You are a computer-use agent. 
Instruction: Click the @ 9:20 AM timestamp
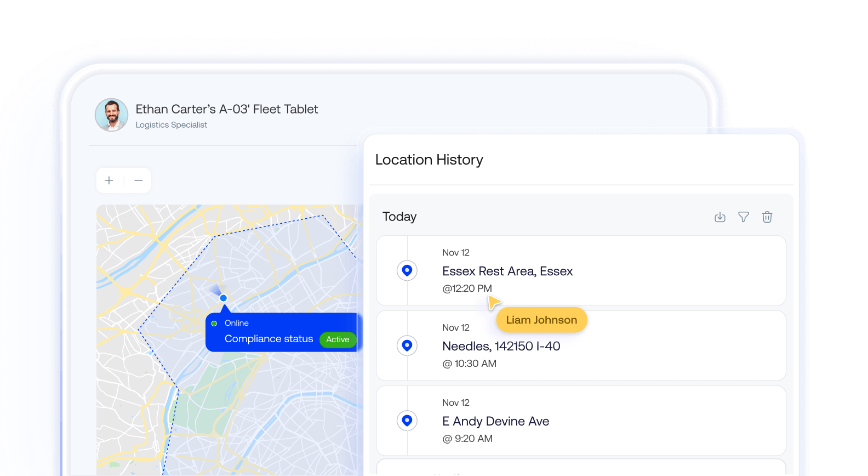[467, 439]
